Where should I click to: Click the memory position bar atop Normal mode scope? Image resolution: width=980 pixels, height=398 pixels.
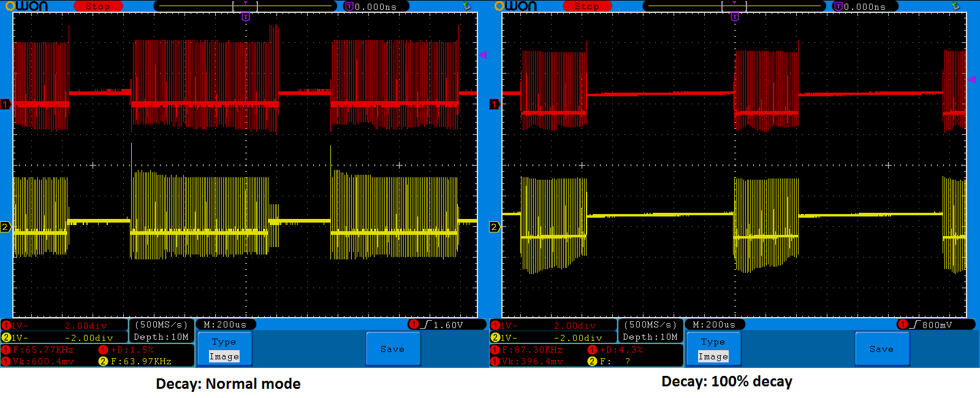click(245, 6)
